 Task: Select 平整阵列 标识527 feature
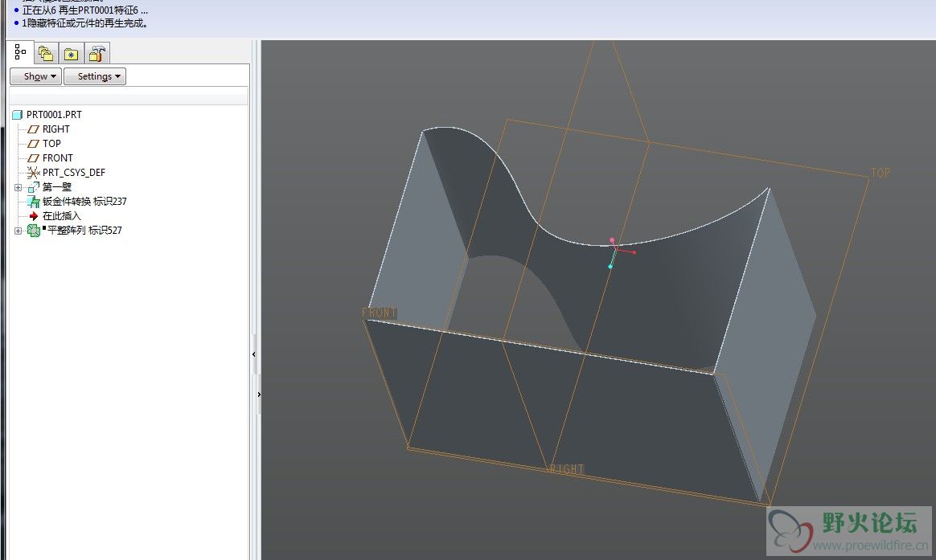pos(84,231)
